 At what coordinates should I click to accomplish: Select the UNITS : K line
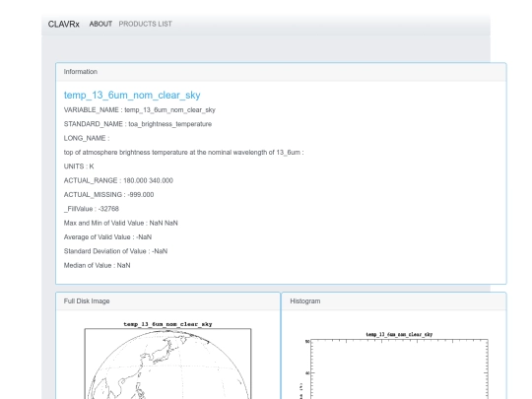pos(79,166)
